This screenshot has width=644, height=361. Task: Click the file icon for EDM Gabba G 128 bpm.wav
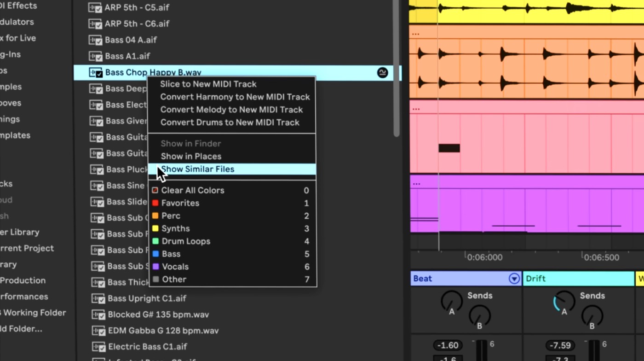[x=98, y=331]
